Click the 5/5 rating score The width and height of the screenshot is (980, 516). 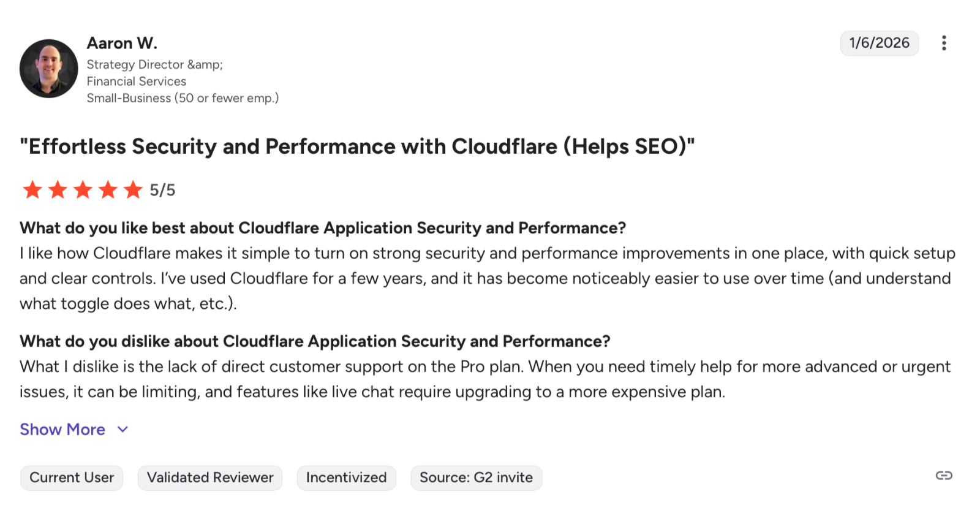(162, 191)
